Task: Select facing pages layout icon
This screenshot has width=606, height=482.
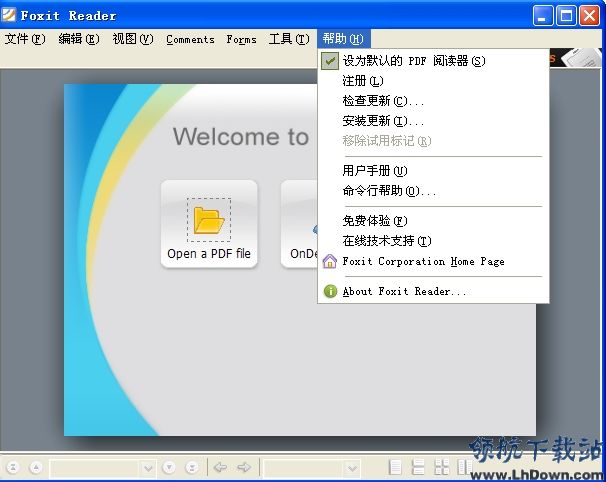Action: coord(441,467)
